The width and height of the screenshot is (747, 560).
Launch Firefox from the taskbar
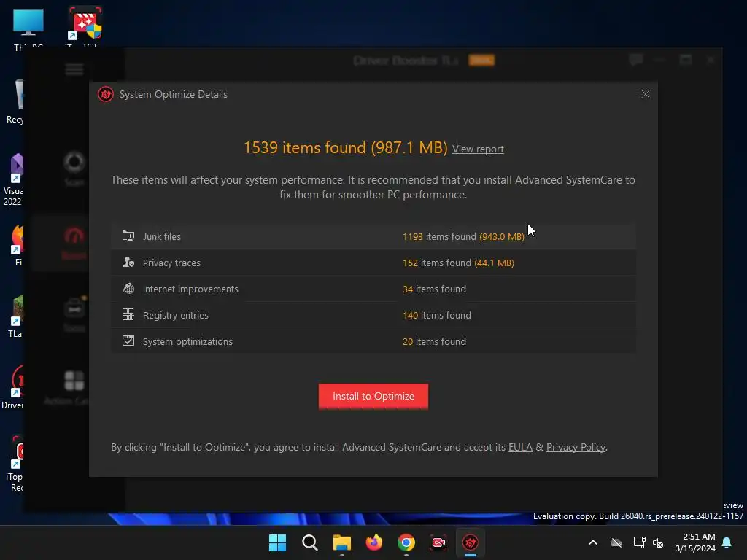pyautogui.click(x=374, y=542)
